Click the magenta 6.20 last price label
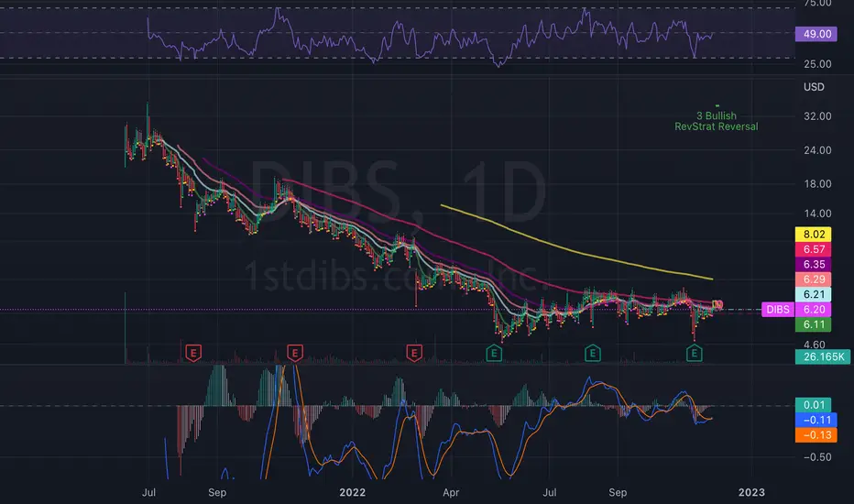 (x=813, y=310)
